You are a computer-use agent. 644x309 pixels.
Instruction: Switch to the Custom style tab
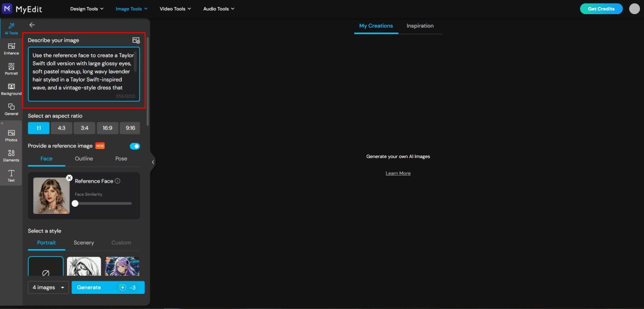[121, 243]
